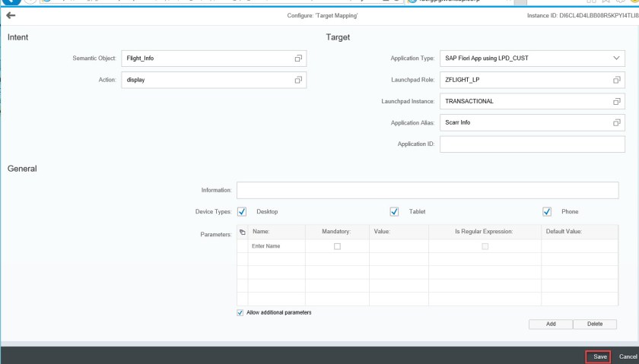This screenshot has height=364, width=639.
Task: Uncheck the Tablet device type
Action: (394, 212)
